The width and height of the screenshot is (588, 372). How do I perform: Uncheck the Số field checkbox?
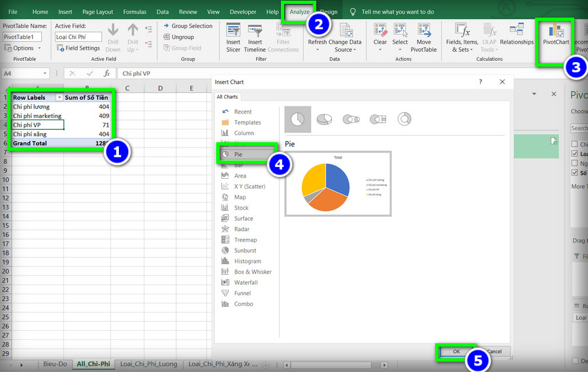click(574, 173)
